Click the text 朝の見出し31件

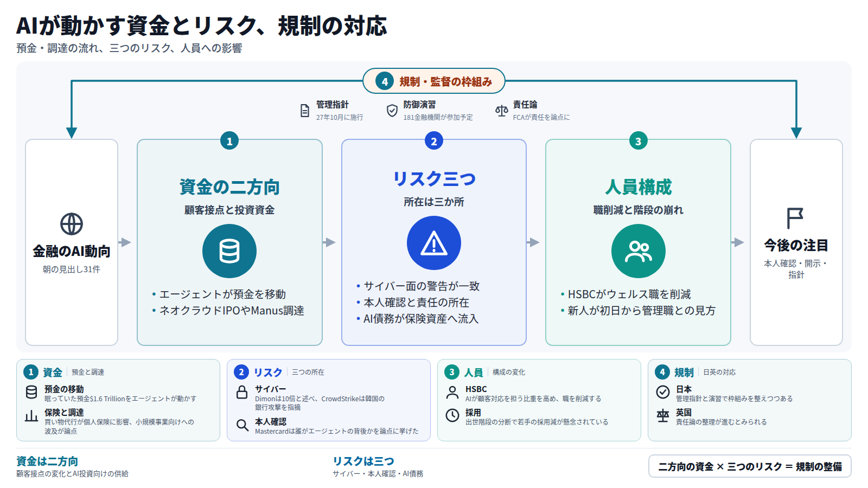(72, 269)
